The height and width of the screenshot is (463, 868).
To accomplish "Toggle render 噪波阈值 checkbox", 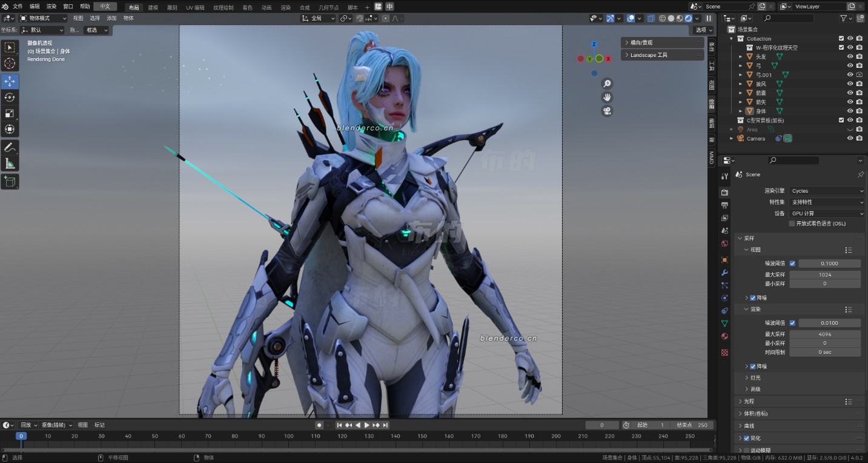I will tap(792, 323).
